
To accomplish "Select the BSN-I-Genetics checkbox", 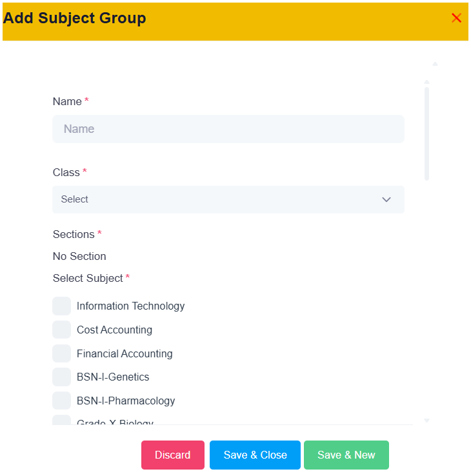I will coord(62,377).
